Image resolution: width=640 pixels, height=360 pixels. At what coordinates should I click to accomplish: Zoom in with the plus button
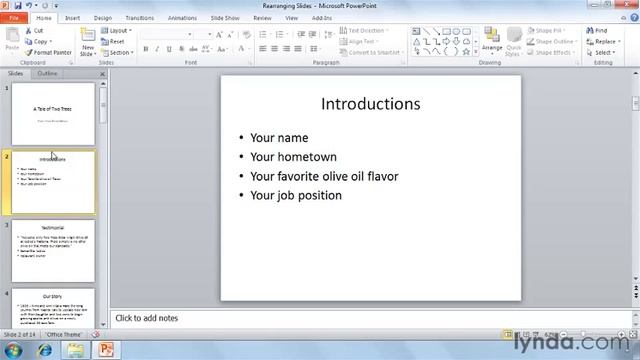(621, 334)
